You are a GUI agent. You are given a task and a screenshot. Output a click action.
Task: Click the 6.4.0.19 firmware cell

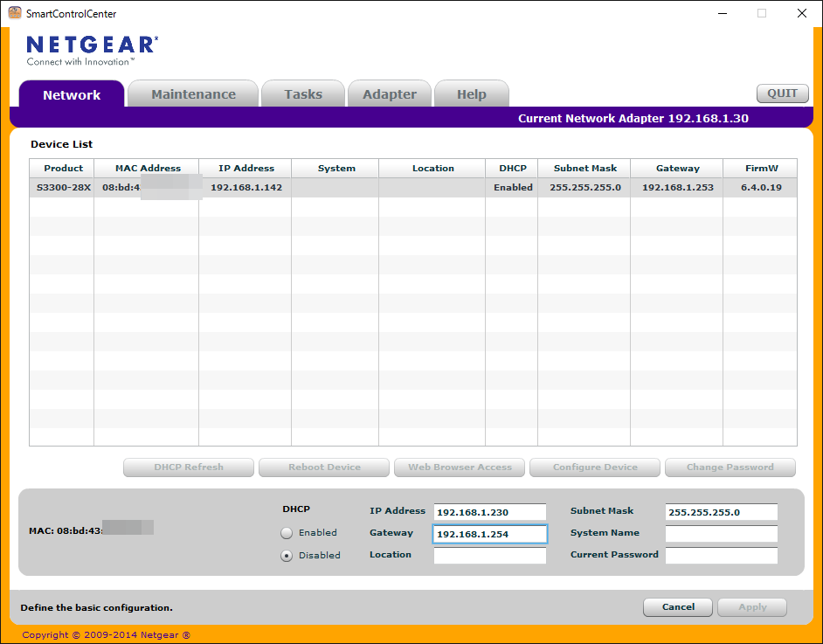pos(761,187)
